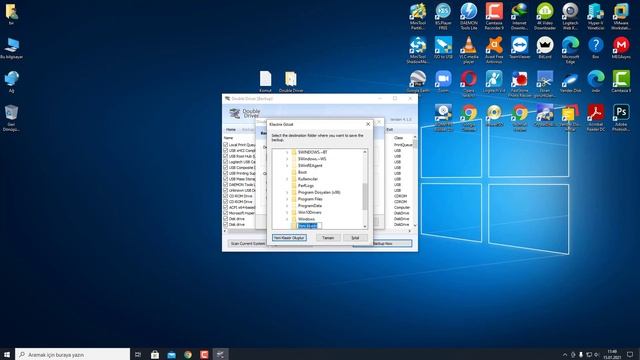
Task: Expand the ProgramData folder node
Action: click(287, 206)
